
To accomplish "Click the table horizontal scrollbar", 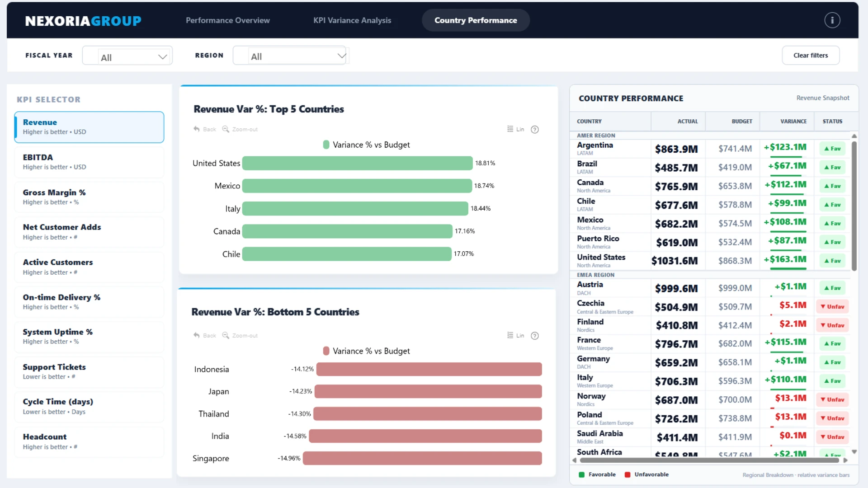I will (709, 460).
